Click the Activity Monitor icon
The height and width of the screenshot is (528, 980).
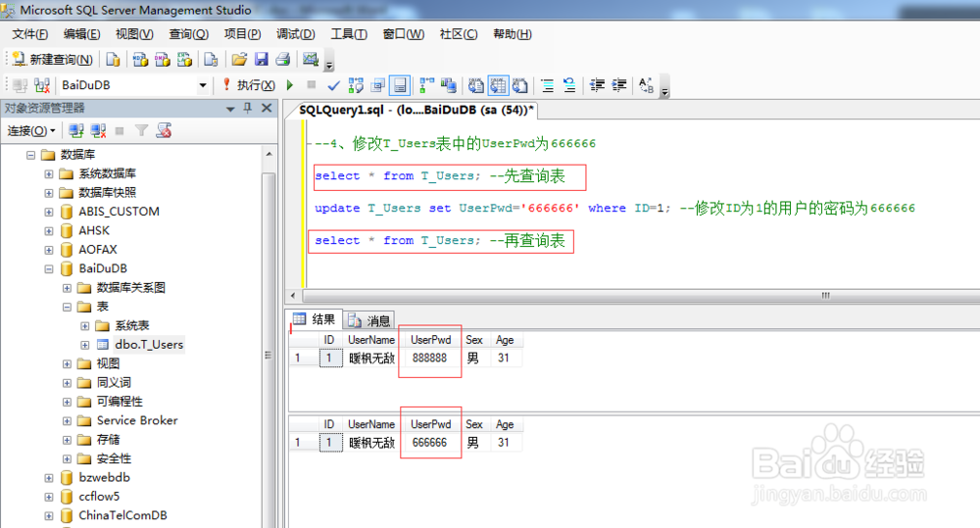(311, 60)
